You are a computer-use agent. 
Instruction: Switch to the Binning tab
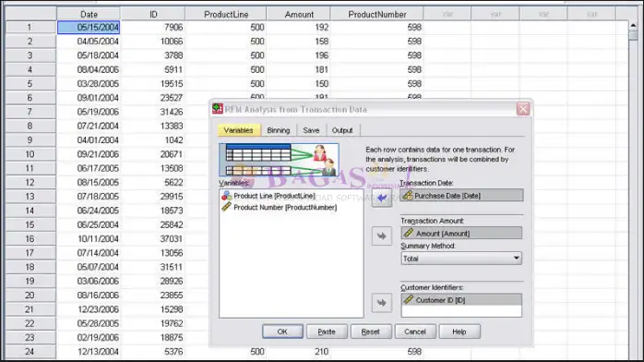coord(279,130)
